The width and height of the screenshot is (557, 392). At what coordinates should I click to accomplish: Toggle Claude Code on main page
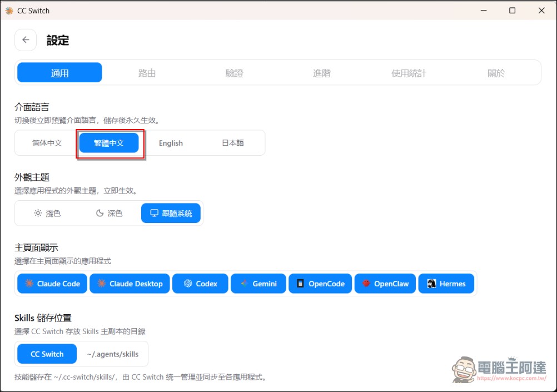(x=52, y=284)
